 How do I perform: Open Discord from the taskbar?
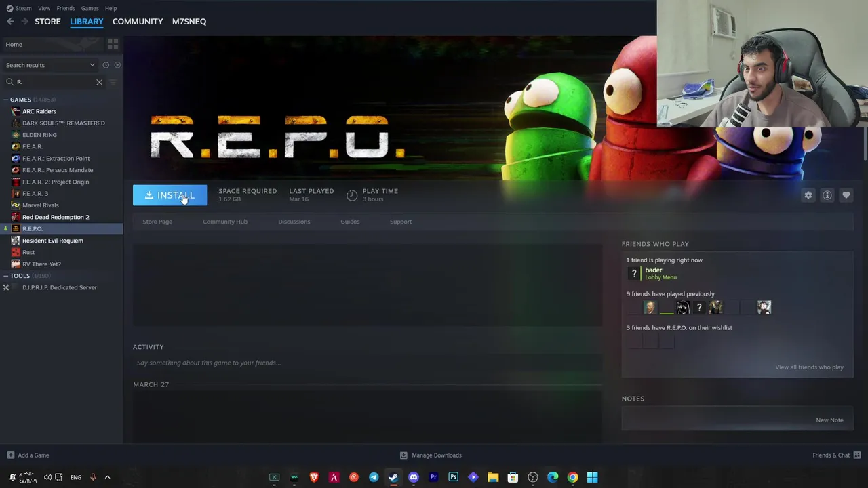tap(414, 477)
